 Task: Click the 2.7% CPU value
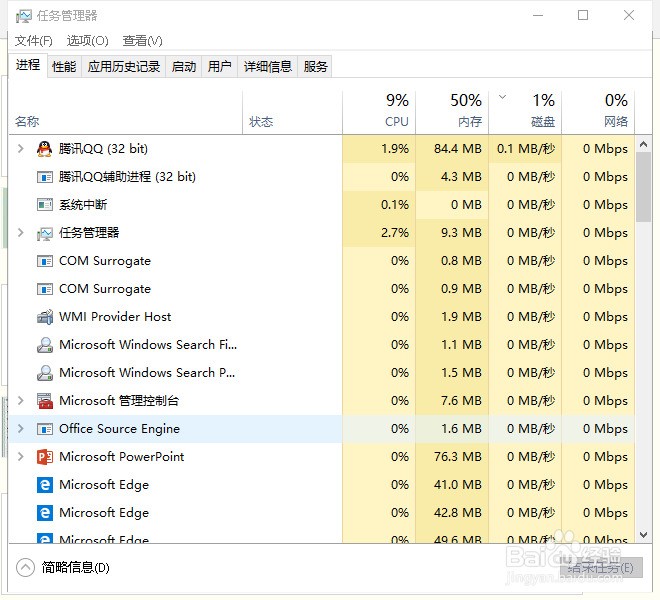tap(395, 233)
